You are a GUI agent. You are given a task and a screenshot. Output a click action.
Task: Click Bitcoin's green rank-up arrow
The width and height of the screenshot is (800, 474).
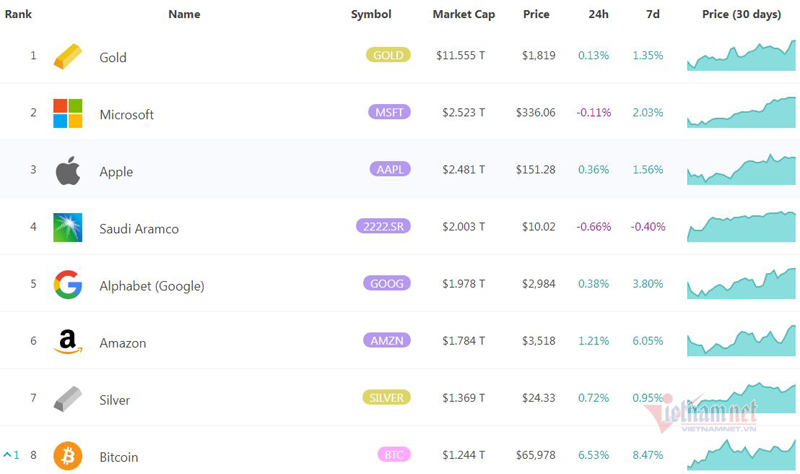(7, 457)
